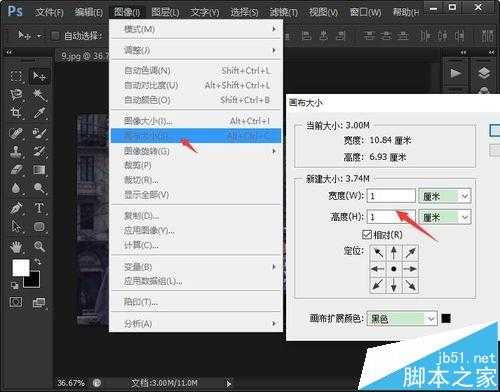Choose 自动对比度(U) menu item
The image size is (500, 392).
point(196,85)
